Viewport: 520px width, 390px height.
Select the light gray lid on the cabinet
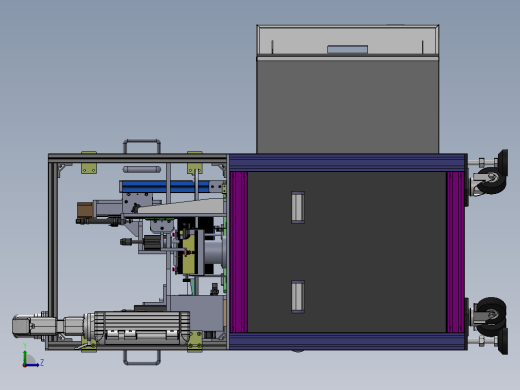pyautogui.click(x=348, y=40)
